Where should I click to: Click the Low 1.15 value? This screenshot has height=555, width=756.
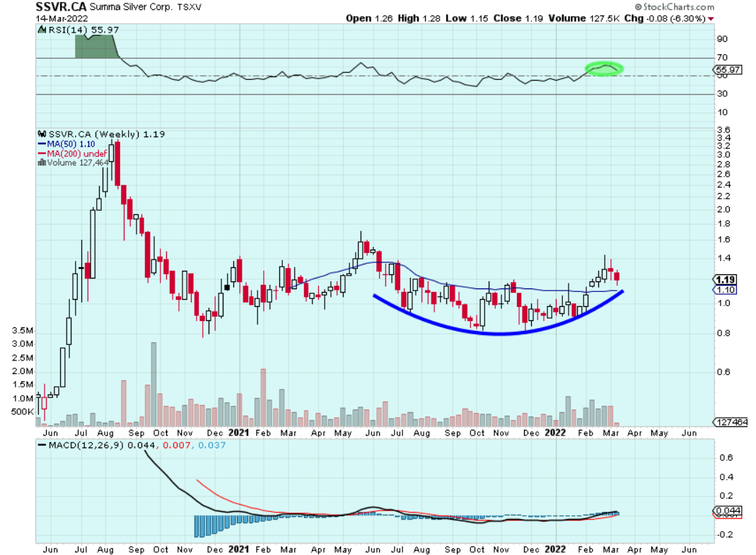467,18
